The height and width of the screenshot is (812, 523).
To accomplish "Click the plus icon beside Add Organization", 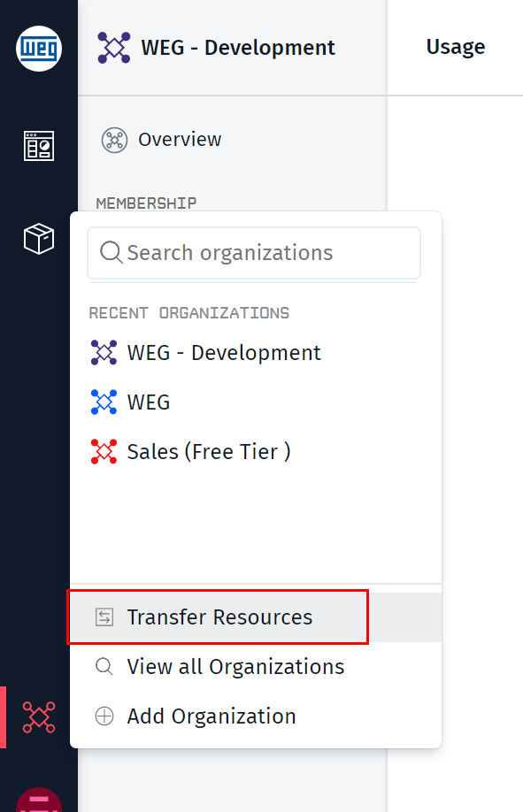I will (104, 716).
